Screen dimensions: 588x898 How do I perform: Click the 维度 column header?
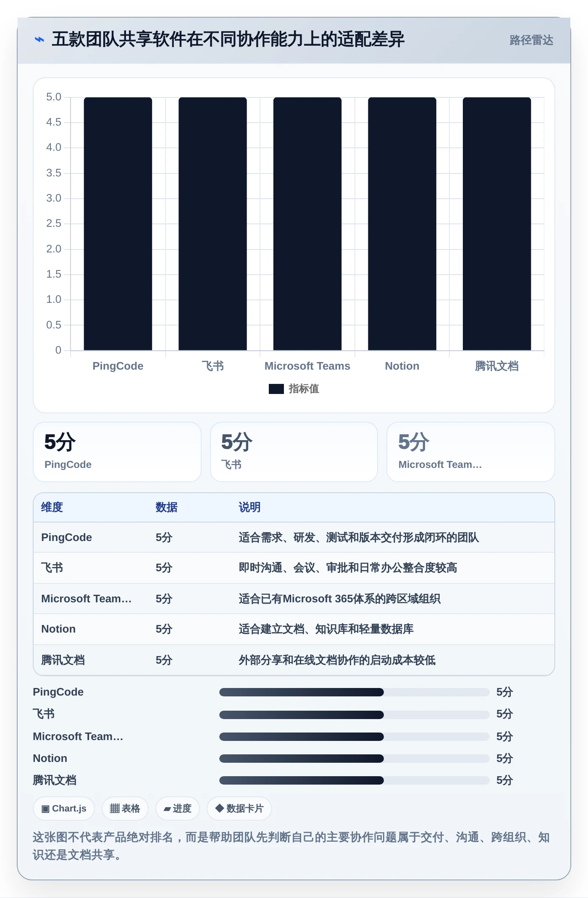52,507
